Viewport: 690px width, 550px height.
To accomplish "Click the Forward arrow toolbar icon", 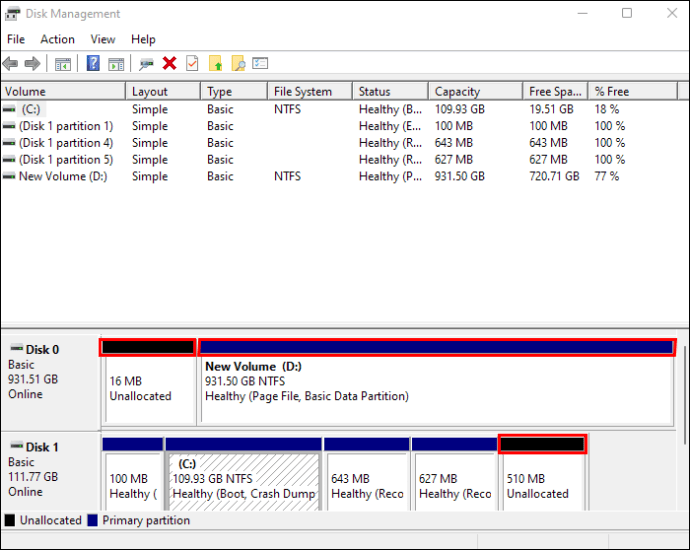I will tap(32, 63).
